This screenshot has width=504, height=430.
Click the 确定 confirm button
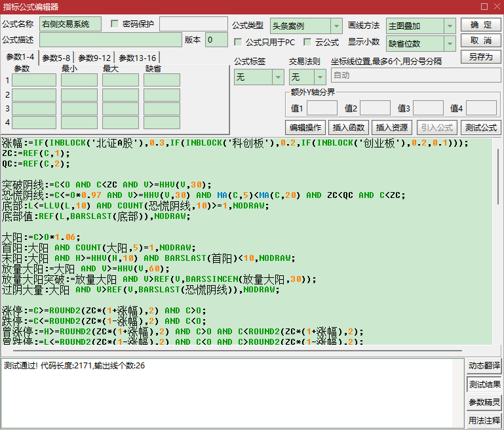pyautogui.click(x=481, y=25)
